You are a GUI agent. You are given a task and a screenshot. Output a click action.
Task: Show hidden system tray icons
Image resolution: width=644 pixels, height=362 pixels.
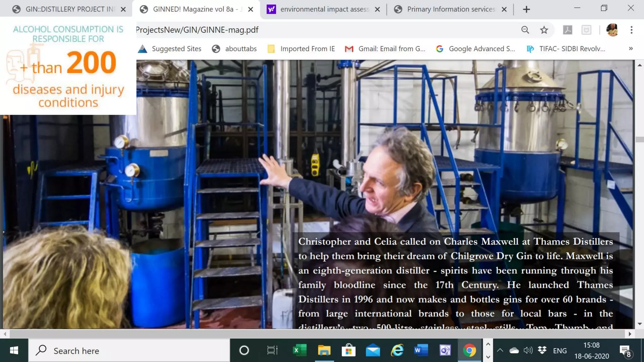[500, 350]
